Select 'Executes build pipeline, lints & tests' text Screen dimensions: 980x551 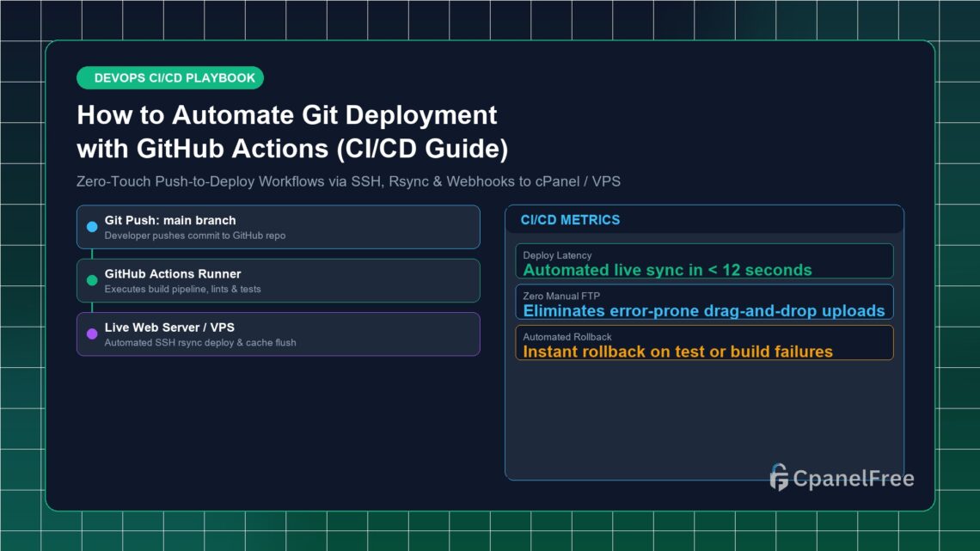[182, 289]
